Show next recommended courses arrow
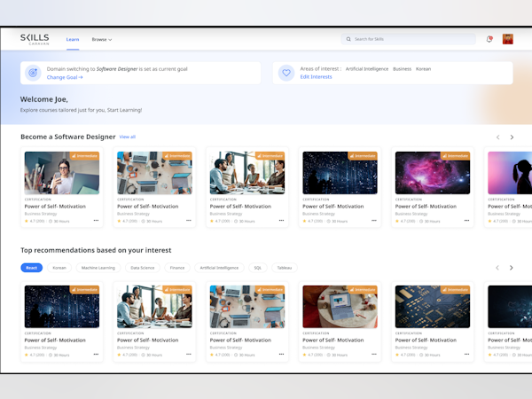The width and height of the screenshot is (532, 399). [511, 268]
